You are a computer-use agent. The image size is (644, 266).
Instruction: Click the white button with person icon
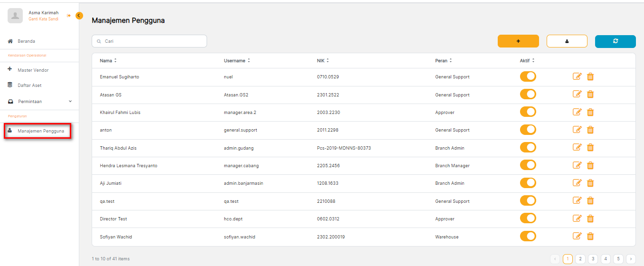point(567,41)
